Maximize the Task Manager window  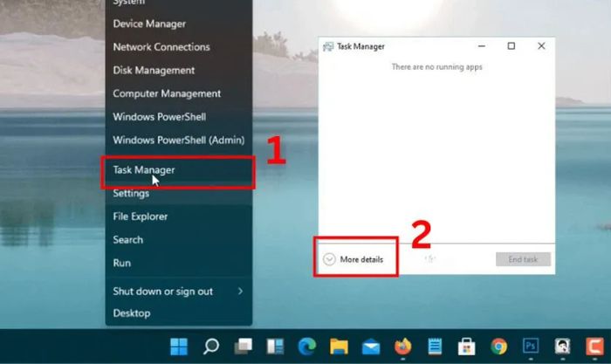click(x=511, y=46)
